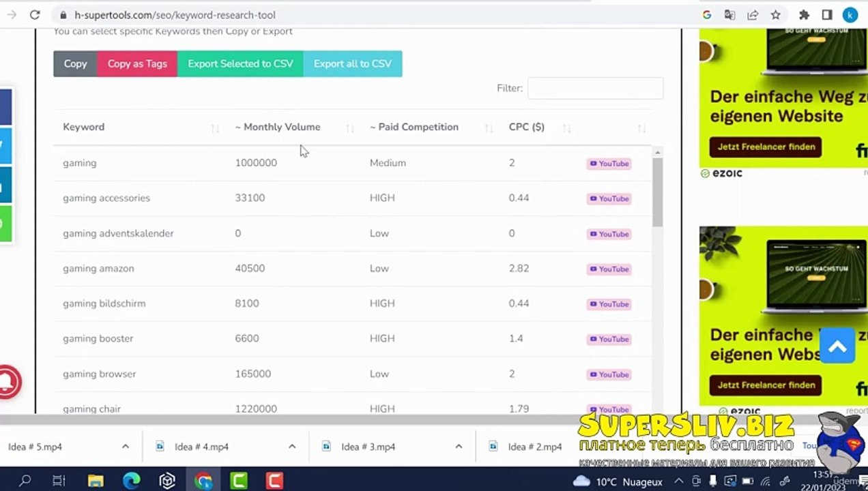Open Windows search from the taskbar
Screen dimensions: 868x491
[25, 481]
